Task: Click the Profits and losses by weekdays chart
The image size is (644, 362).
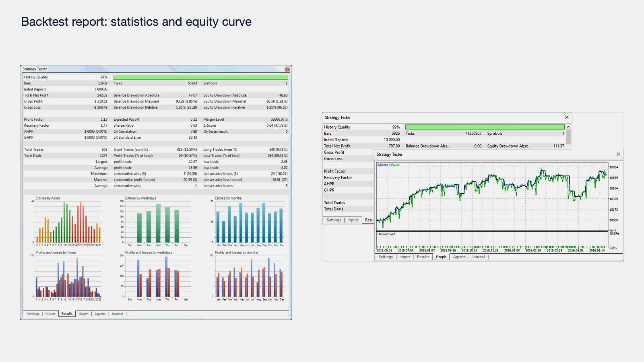Action: click(x=157, y=277)
